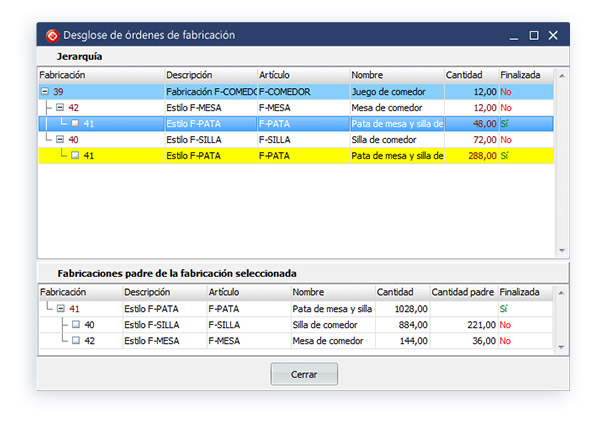The width and height of the screenshot is (600, 423).
Task: Click node icon of blue-selected row 41
Action: (x=75, y=124)
